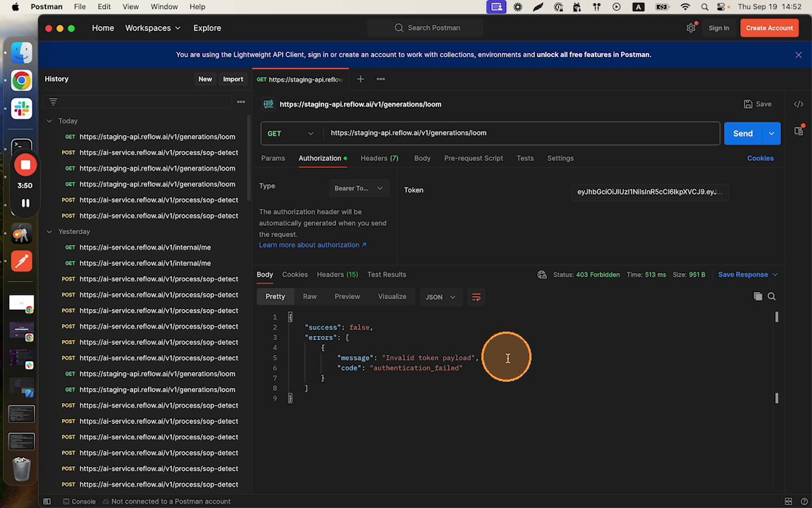
Task: Open the JSON format dropdown
Action: (x=440, y=297)
